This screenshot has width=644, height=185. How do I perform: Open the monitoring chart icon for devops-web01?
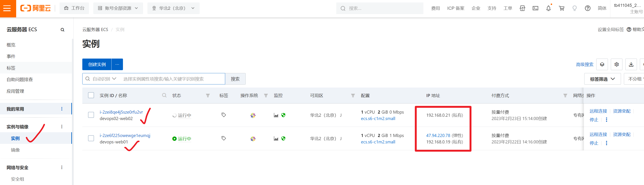tap(276, 139)
